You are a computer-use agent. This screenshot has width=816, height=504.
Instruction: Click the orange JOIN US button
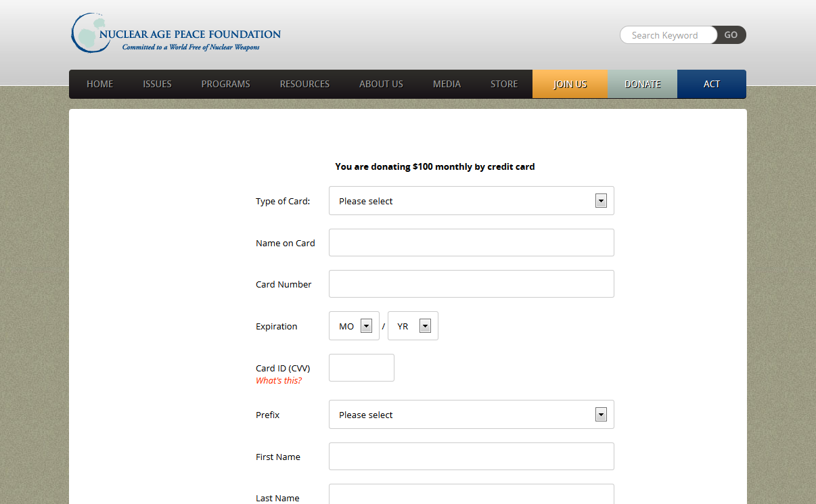(x=570, y=85)
